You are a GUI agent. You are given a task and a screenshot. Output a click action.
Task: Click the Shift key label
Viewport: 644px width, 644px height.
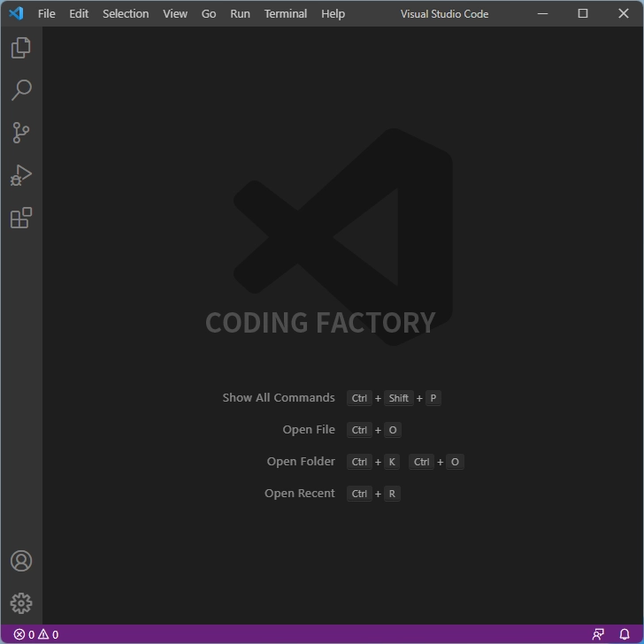click(x=398, y=398)
